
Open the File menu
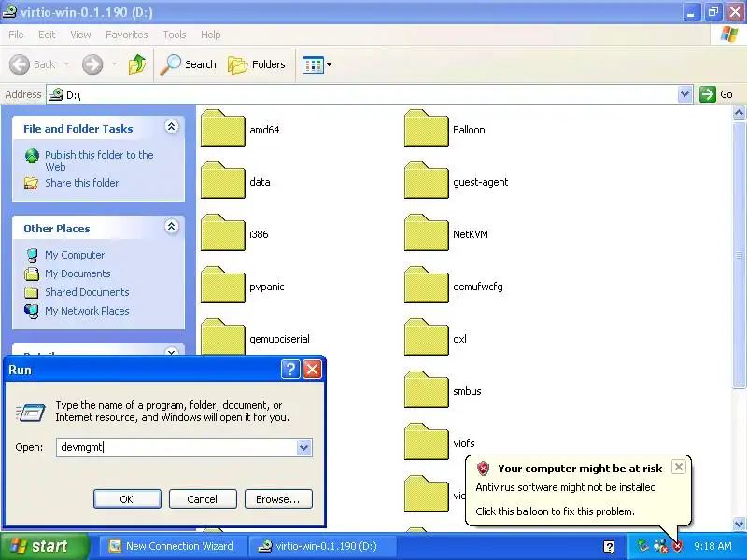(x=16, y=35)
